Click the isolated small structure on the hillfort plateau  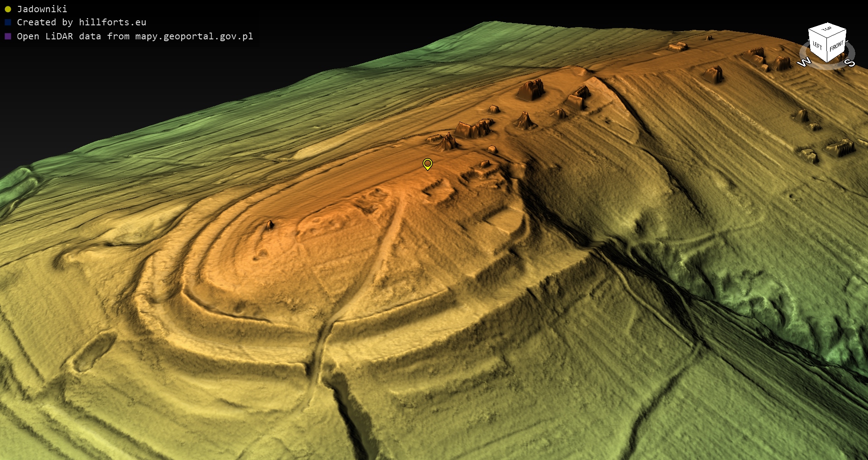click(270, 225)
